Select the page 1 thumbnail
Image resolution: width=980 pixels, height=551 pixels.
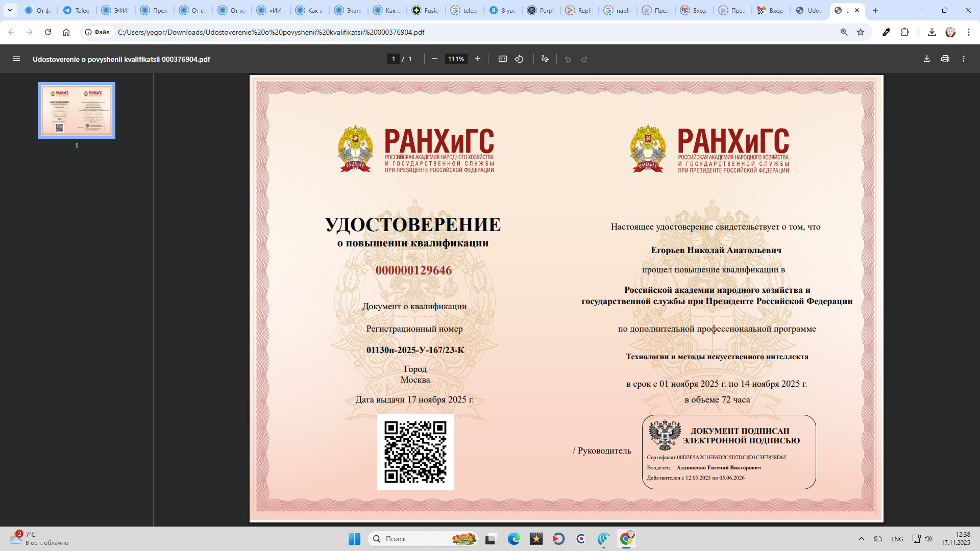pyautogui.click(x=77, y=110)
